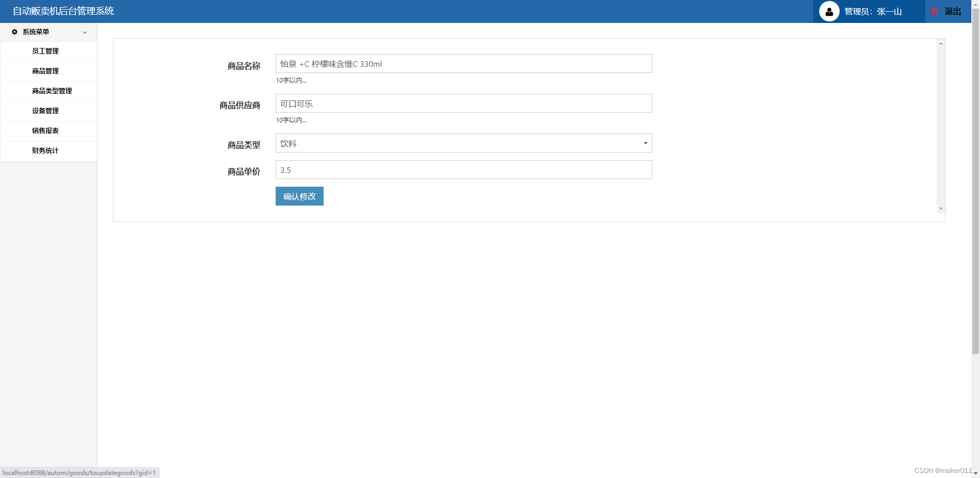
Task: Focus the 商品供应商 input field
Action: pos(463,104)
